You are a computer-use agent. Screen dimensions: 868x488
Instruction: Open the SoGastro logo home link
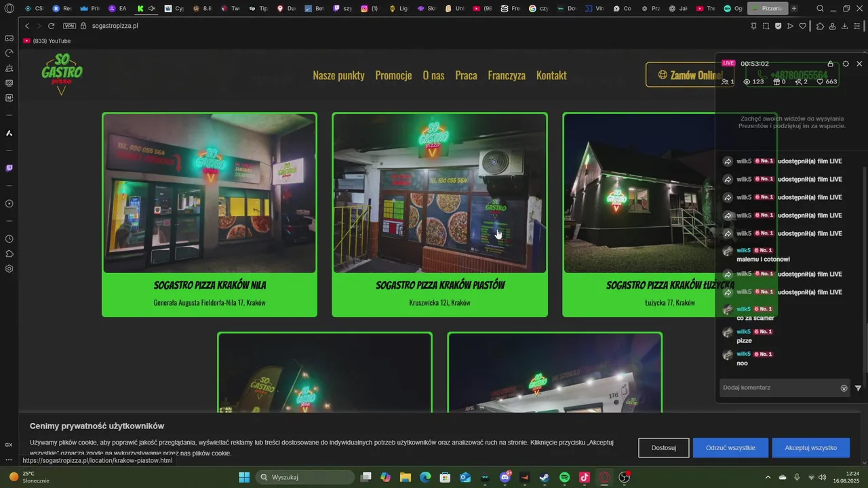(62, 74)
